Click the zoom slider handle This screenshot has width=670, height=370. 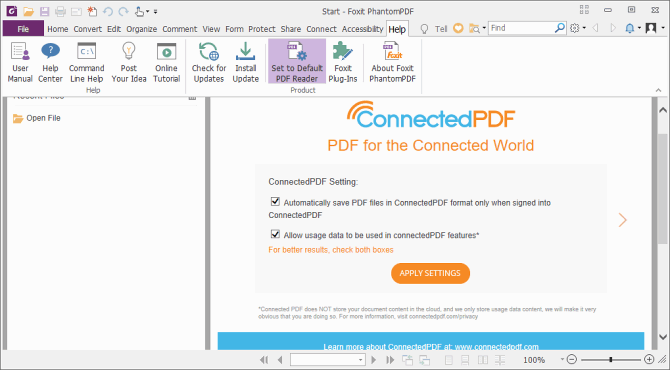click(611, 359)
